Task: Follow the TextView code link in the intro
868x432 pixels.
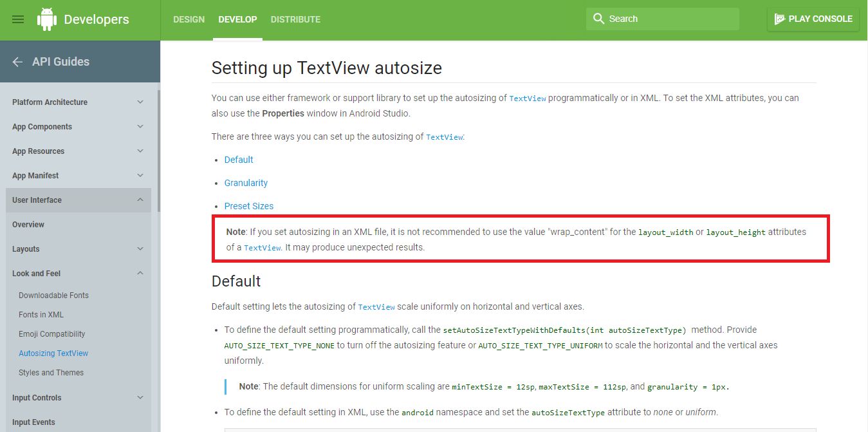Action: tap(528, 98)
